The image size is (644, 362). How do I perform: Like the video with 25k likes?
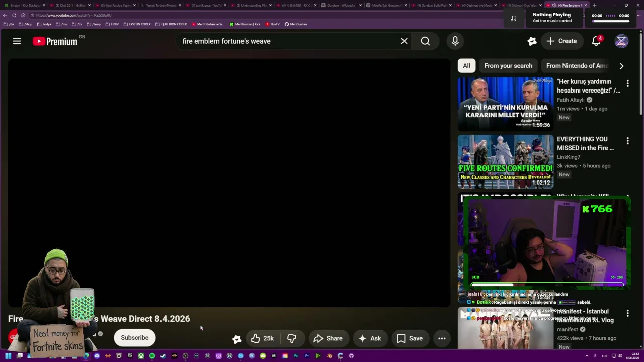262,338
